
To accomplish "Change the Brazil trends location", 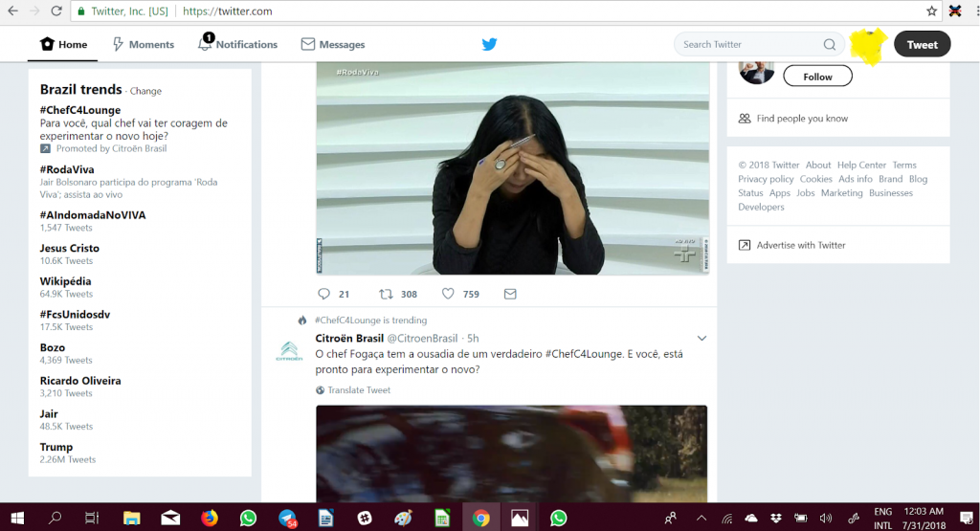I will point(145,91).
